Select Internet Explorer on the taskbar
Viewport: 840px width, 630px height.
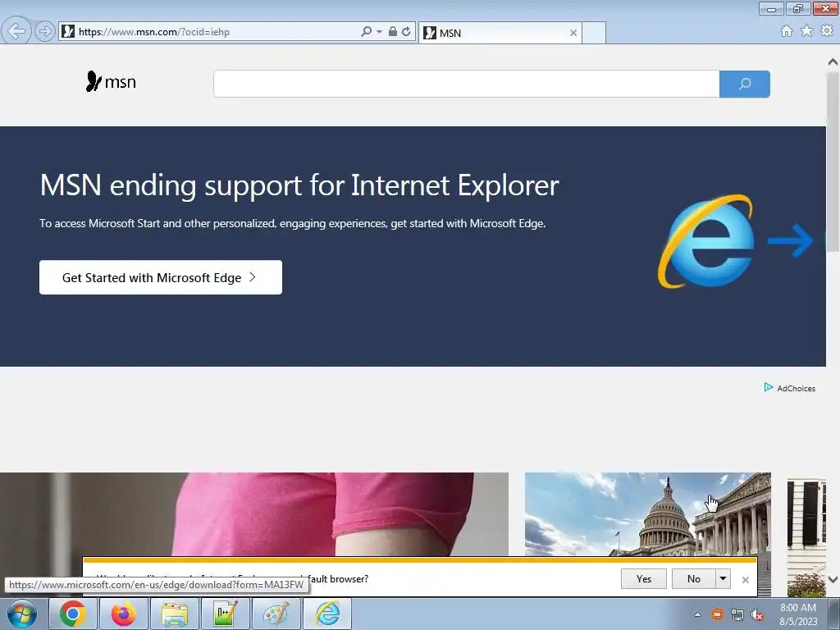coord(327,614)
